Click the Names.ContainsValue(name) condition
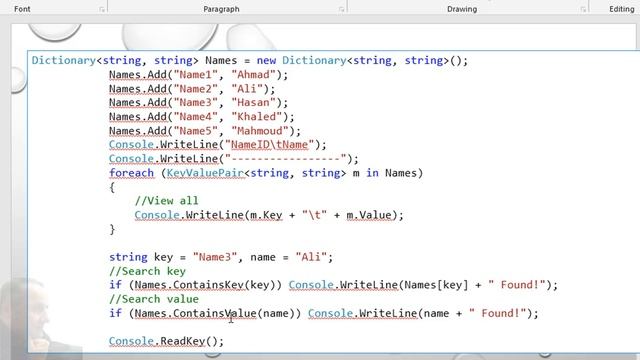Viewport: 640px width, 360px height. (x=214, y=313)
